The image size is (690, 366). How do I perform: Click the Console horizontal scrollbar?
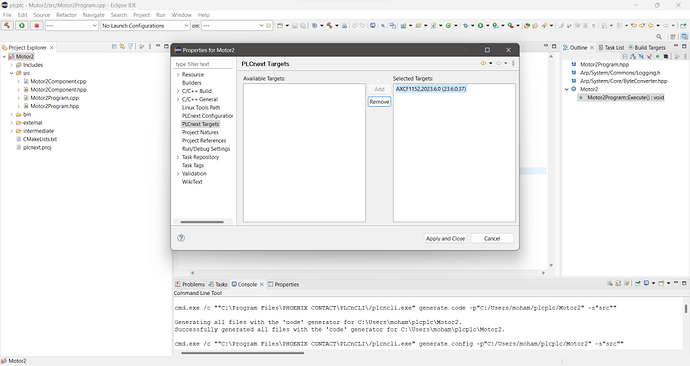tap(242, 353)
